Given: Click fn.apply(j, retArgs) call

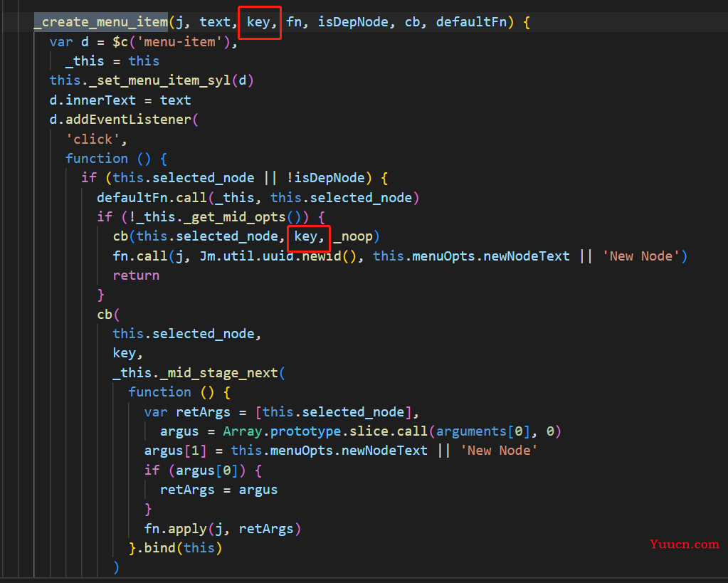Looking at the screenshot, I should (x=223, y=529).
